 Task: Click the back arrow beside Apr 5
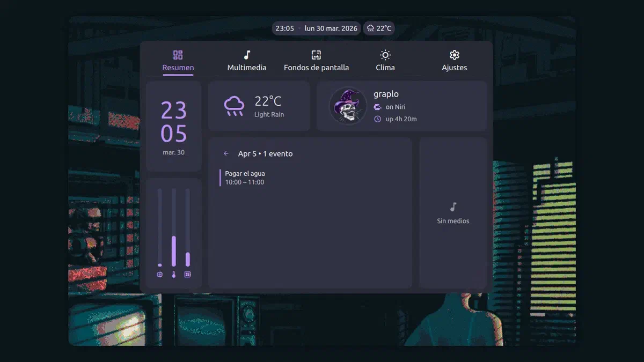coord(226,154)
